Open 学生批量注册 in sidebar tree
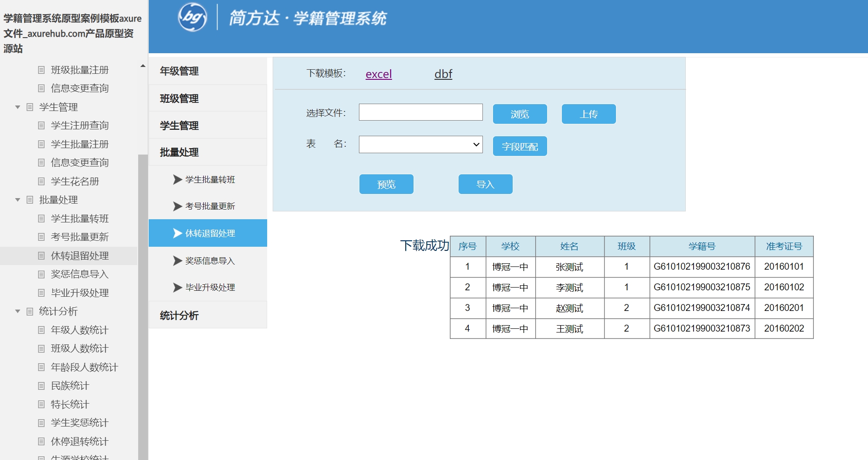The image size is (868, 460). tap(80, 144)
